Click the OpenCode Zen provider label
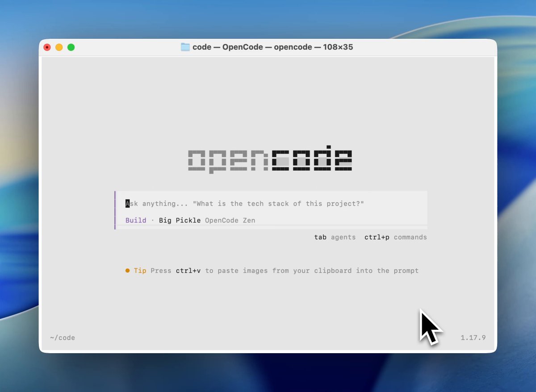Screen dimensions: 536x392 230,220
